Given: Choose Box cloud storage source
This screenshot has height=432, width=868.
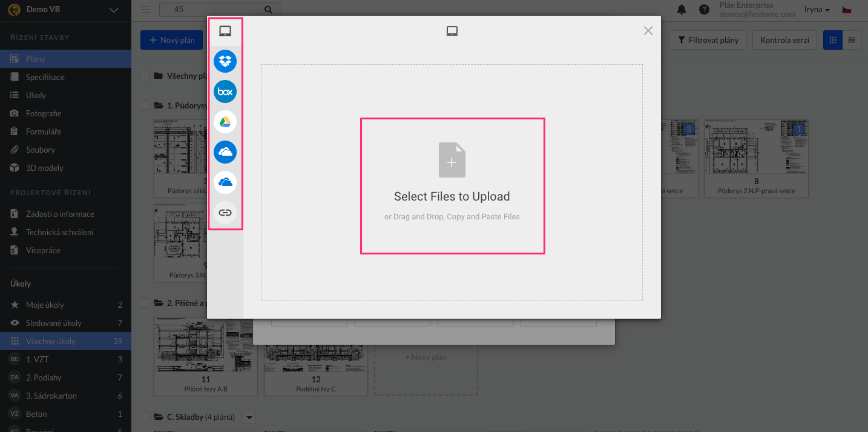Looking at the screenshot, I should [x=225, y=91].
